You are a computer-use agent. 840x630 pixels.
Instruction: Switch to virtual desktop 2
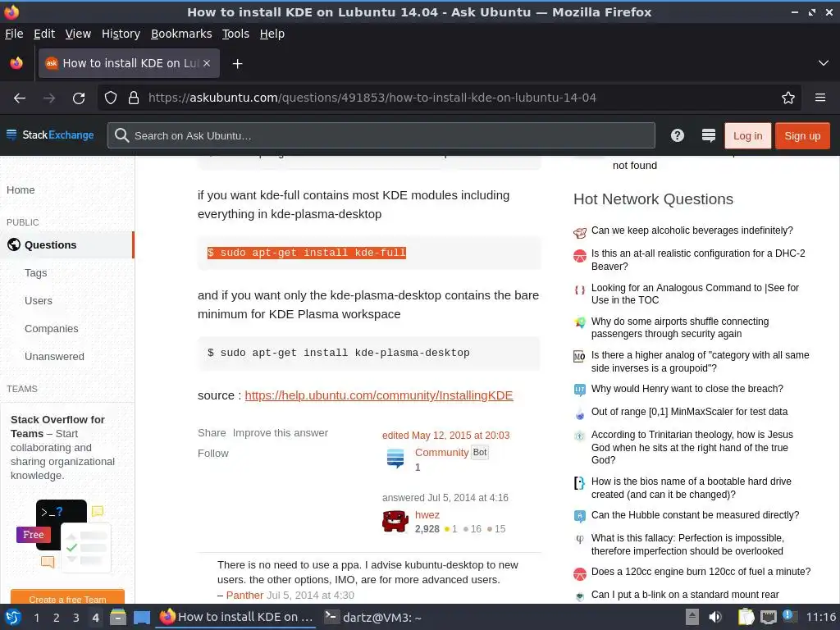(57, 618)
